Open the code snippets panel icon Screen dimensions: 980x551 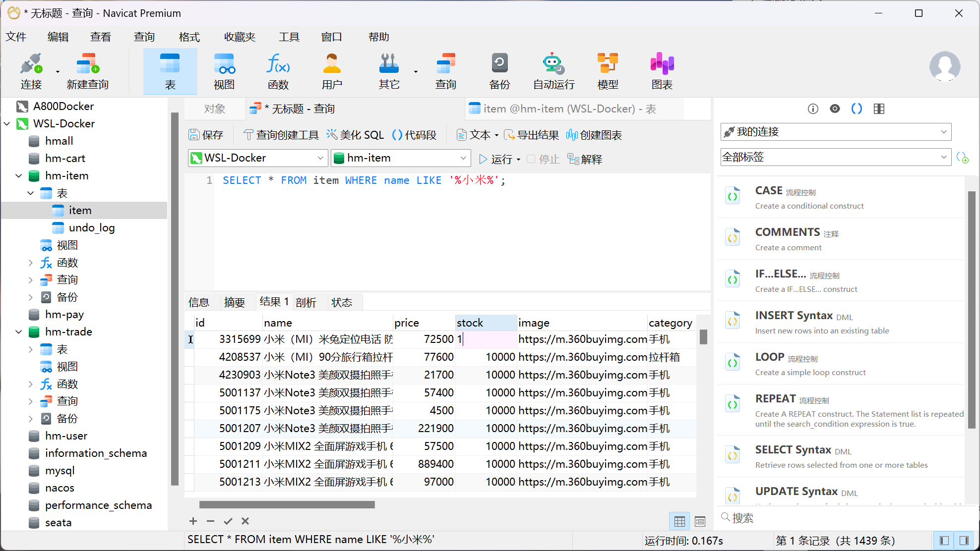[x=857, y=109]
